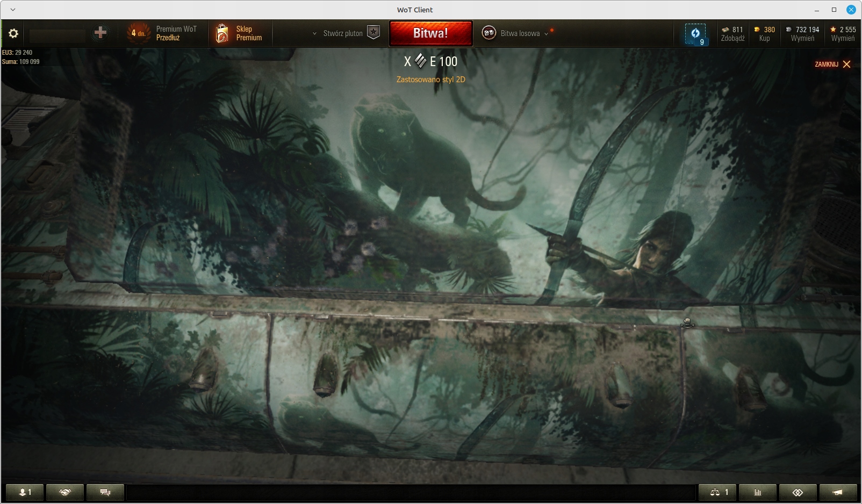Image resolution: width=862 pixels, height=504 pixels.
Task: Convert free experience via 2 555 Wymień
Action: pos(843,34)
